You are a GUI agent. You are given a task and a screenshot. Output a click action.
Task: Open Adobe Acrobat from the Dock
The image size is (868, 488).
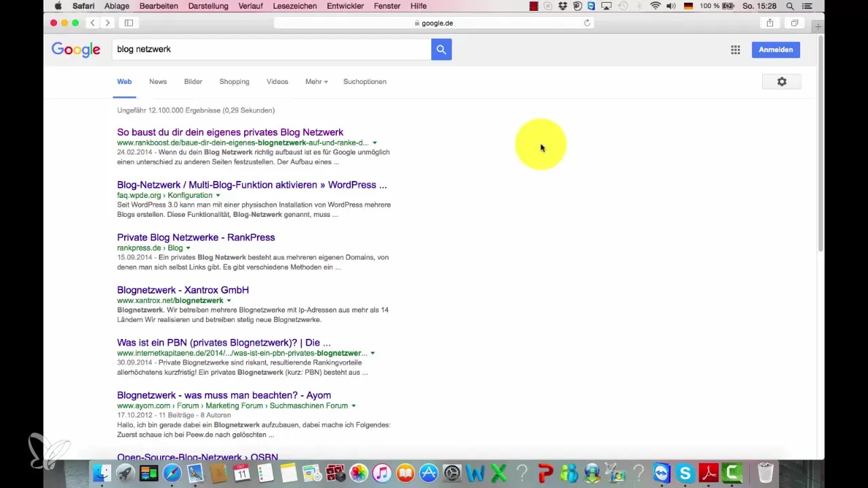pyautogui.click(x=709, y=473)
